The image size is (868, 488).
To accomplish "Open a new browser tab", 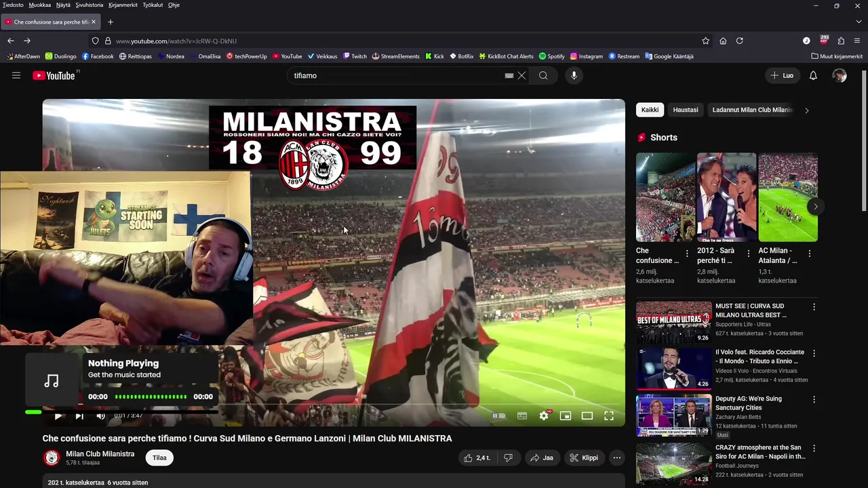I will coord(111,22).
